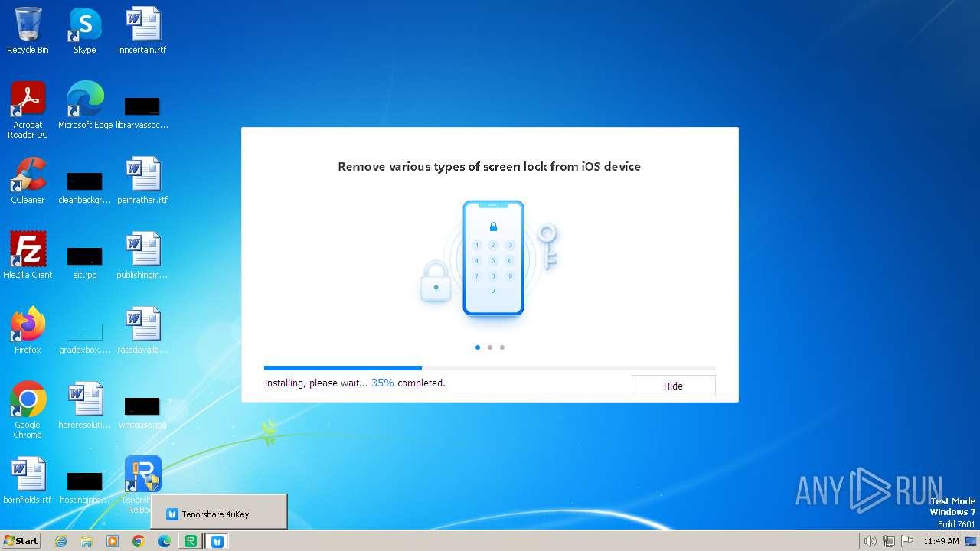Switch to ReiBoot taskbar button

coord(191,541)
